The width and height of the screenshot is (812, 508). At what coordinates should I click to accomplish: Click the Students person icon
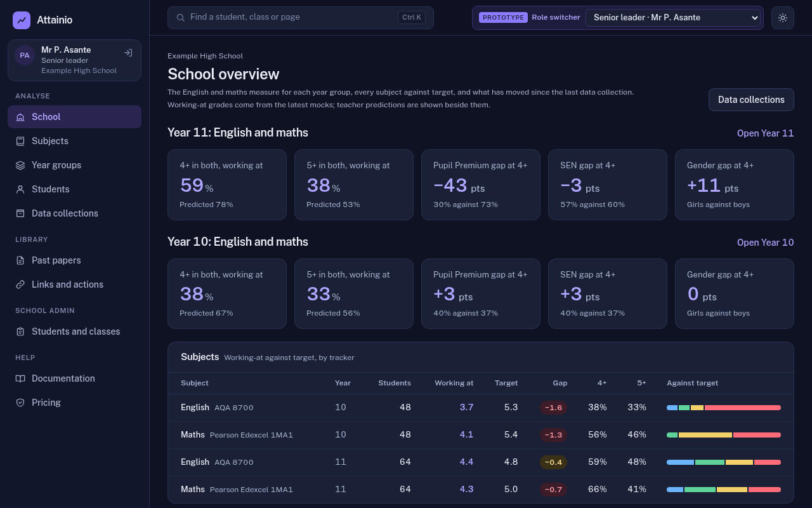(20, 189)
